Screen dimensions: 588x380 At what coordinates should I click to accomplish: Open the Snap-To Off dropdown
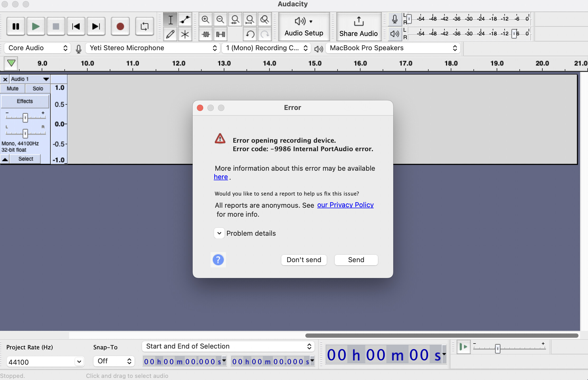pyautogui.click(x=114, y=361)
